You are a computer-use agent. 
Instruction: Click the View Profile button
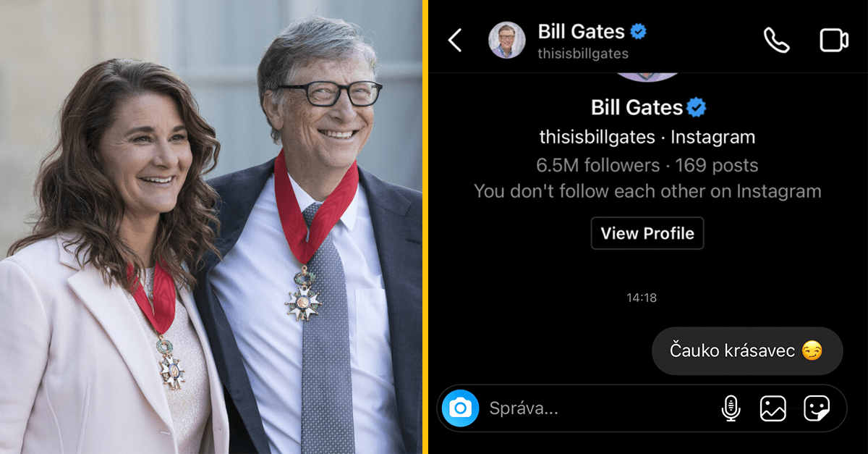pyautogui.click(x=647, y=233)
